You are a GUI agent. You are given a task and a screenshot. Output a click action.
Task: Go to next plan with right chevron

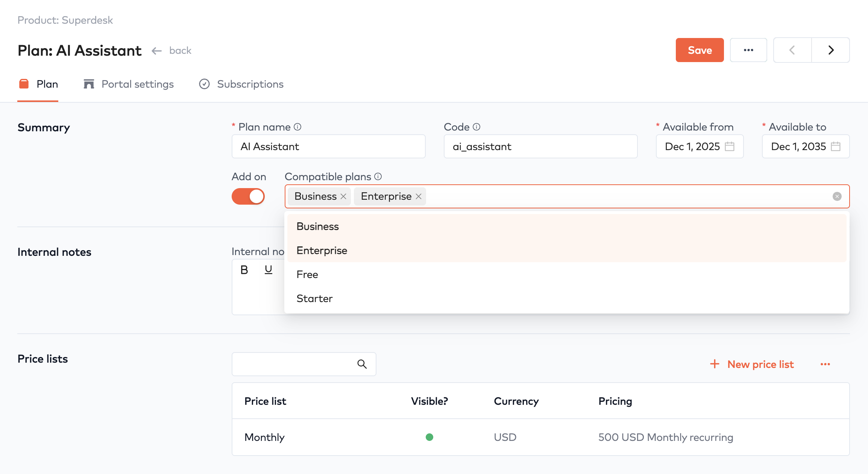click(831, 50)
